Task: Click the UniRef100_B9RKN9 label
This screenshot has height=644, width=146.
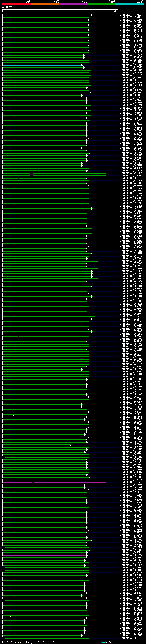Action: [x=131, y=93]
